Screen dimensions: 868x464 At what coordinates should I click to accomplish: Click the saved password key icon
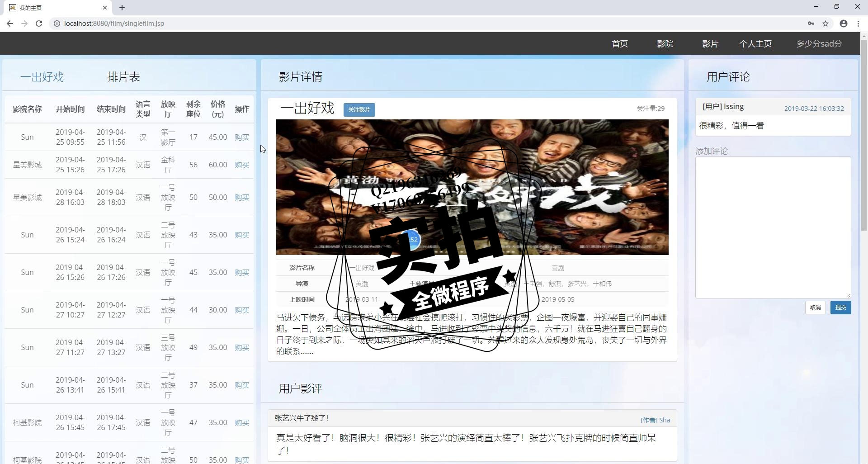point(811,24)
